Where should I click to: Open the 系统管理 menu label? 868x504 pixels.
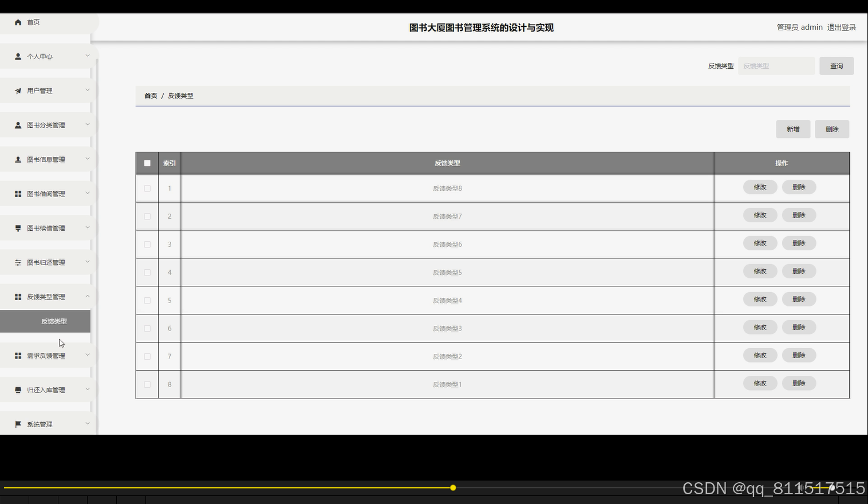pyautogui.click(x=40, y=424)
